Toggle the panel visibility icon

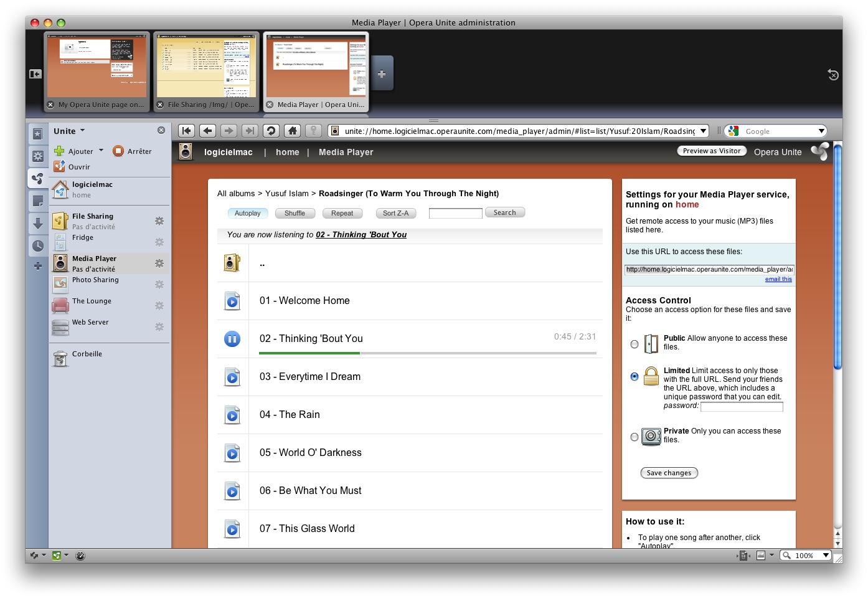click(35, 74)
